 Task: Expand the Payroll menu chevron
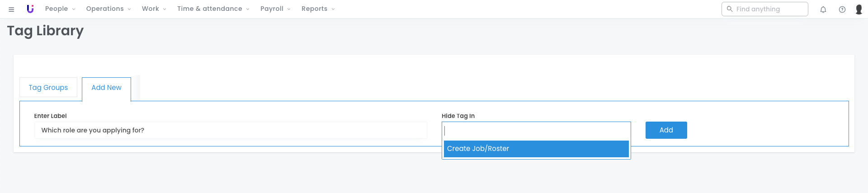[x=289, y=9]
